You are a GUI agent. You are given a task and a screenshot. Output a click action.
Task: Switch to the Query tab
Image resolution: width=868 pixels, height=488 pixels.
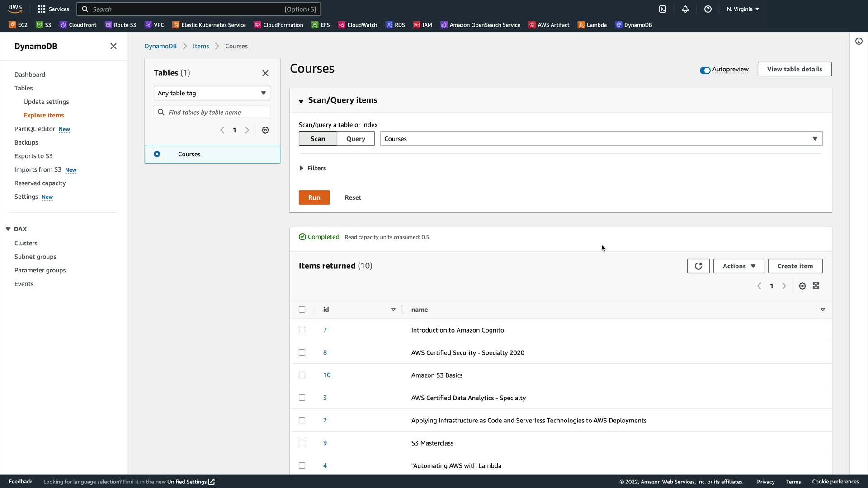(355, 139)
